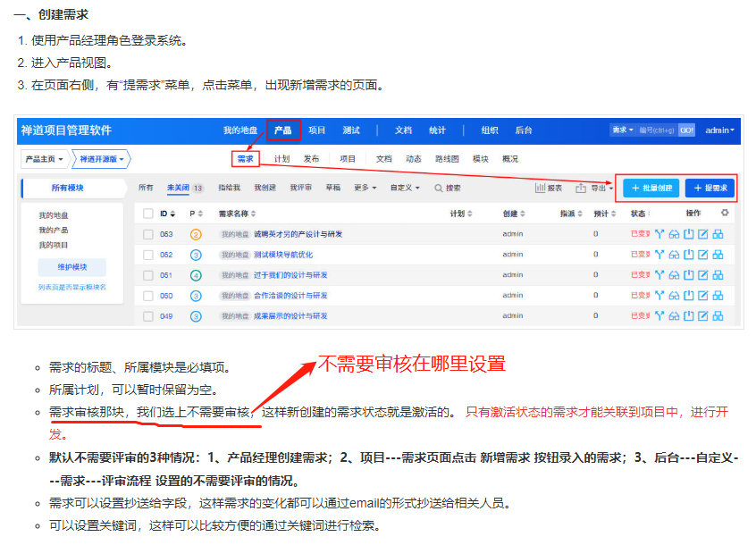Click the close (power) icon for story 053
This screenshot has width=756, height=545.
[688, 234]
